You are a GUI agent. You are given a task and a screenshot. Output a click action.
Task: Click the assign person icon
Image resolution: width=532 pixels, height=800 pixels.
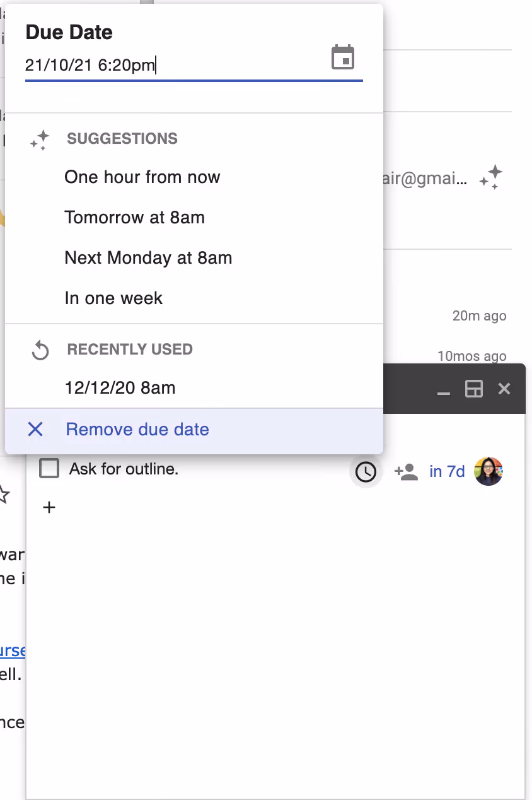coord(406,471)
